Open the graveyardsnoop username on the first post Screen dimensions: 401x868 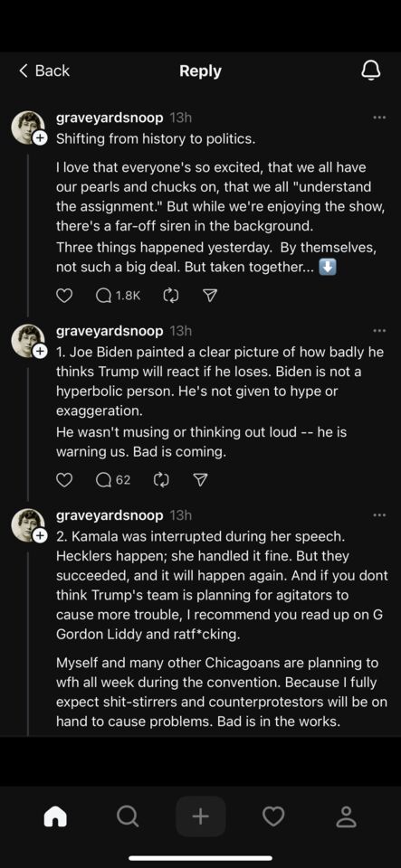coord(110,118)
